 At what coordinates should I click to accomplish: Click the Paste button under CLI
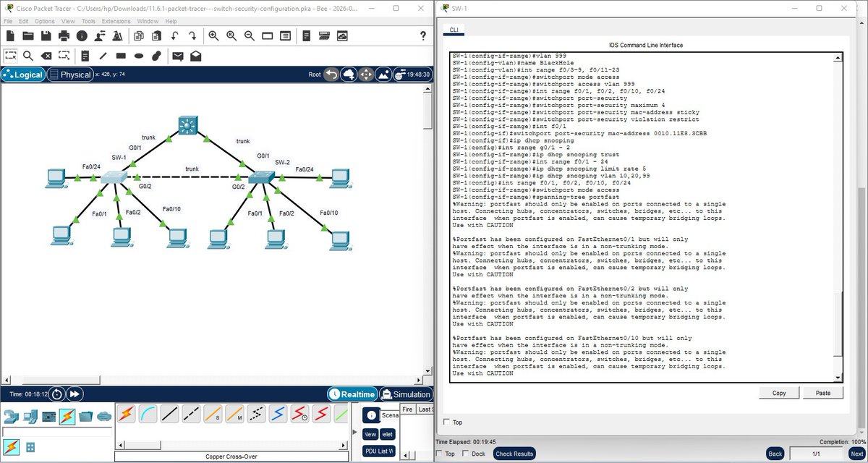[823, 393]
